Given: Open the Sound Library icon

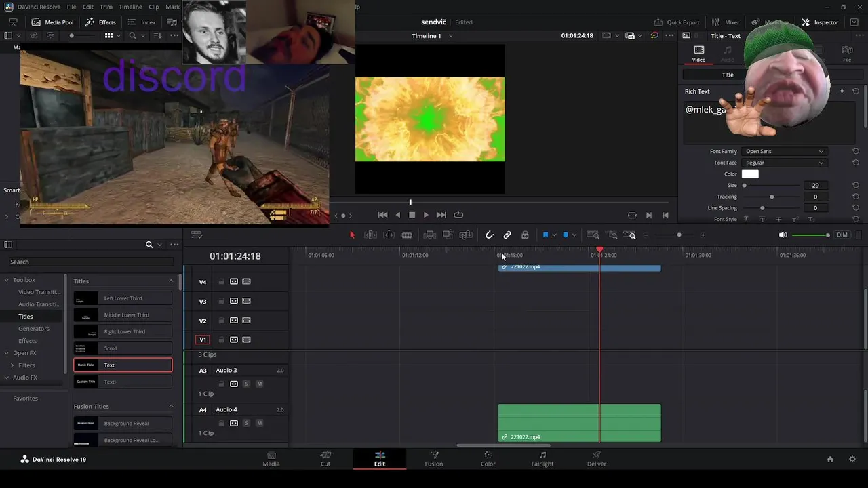Looking at the screenshot, I should pos(172,22).
